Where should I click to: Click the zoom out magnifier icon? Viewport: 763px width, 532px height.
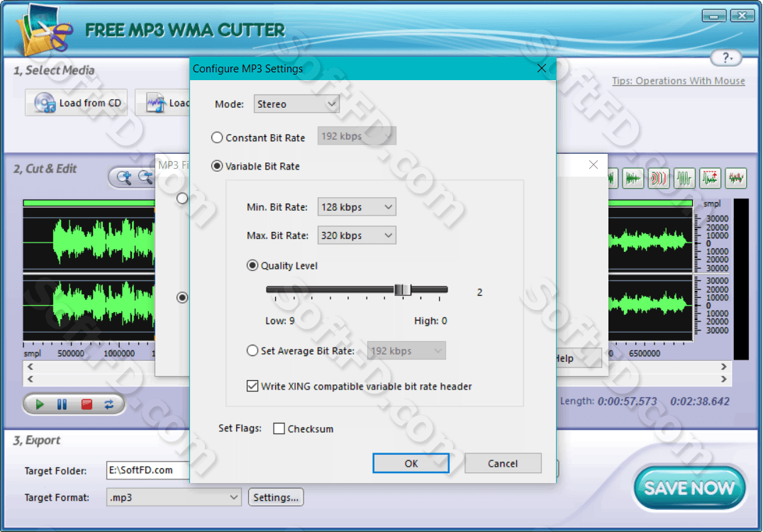(146, 177)
